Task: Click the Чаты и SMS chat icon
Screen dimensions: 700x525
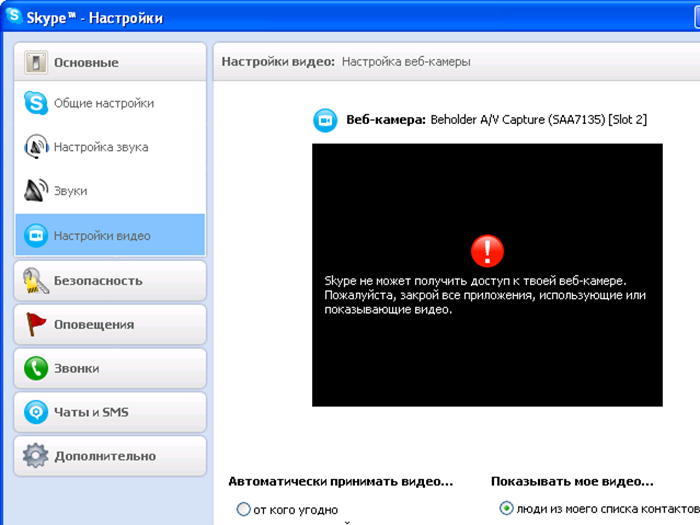Action: 36,412
